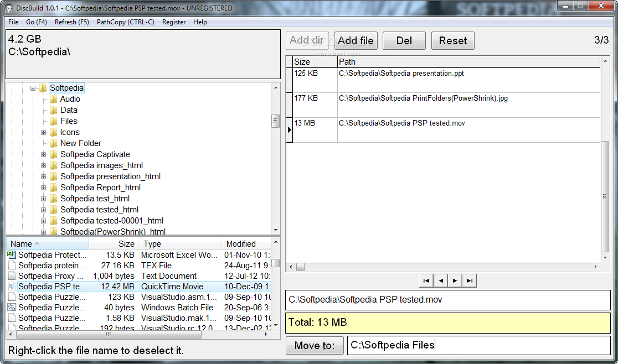Go to next record in navigator
Image resolution: width=618 pixels, height=364 pixels.
pos(455,280)
